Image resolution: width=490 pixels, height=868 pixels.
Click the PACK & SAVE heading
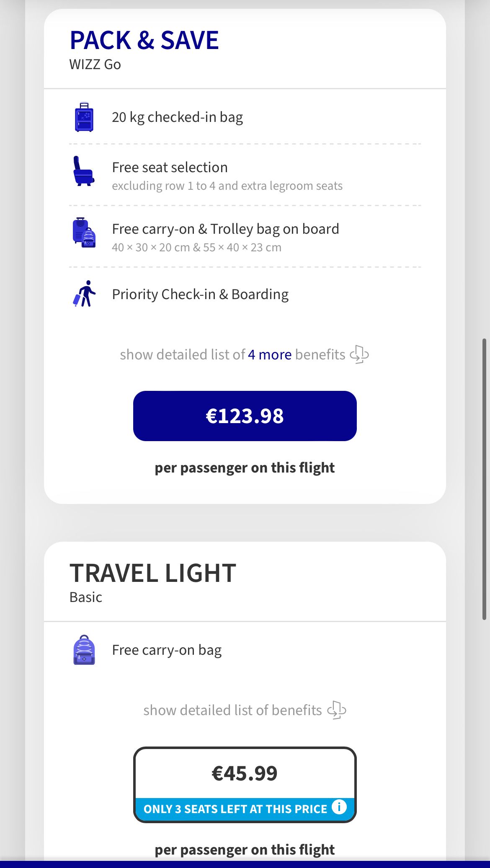tap(144, 41)
